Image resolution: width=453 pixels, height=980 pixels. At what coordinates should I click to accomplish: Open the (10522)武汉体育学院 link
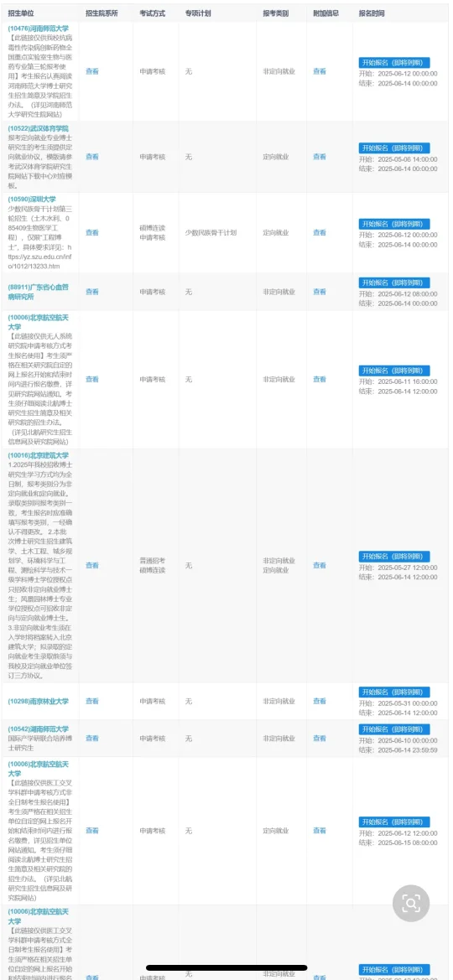[38, 128]
